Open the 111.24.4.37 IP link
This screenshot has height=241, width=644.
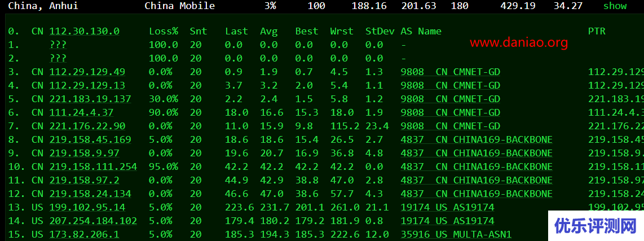tap(82, 112)
